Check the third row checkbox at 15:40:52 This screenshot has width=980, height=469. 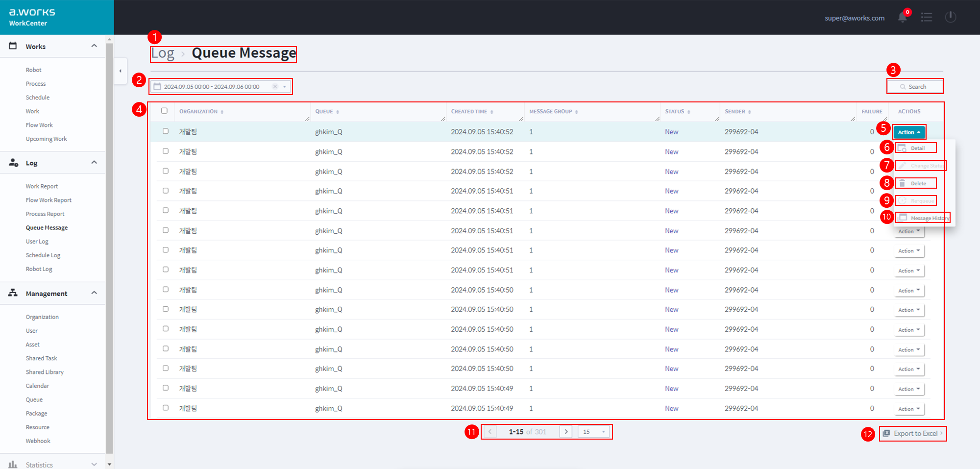(x=166, y=171)
